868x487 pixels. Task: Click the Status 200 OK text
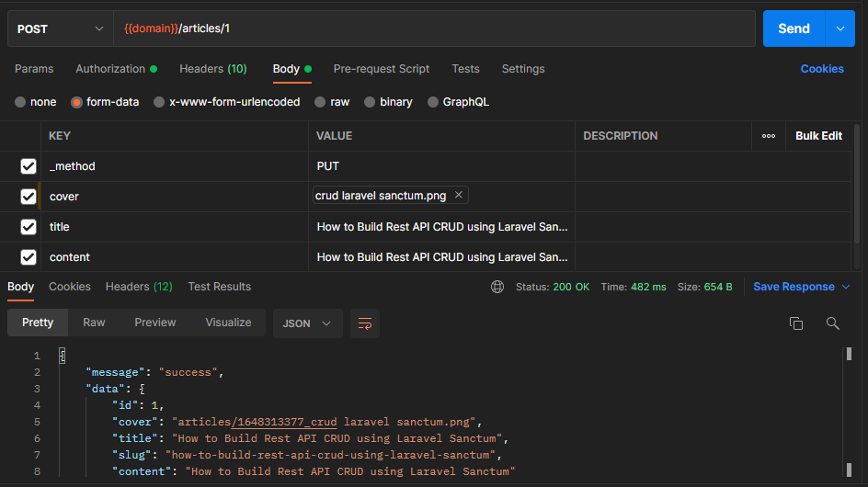point(553,287)
